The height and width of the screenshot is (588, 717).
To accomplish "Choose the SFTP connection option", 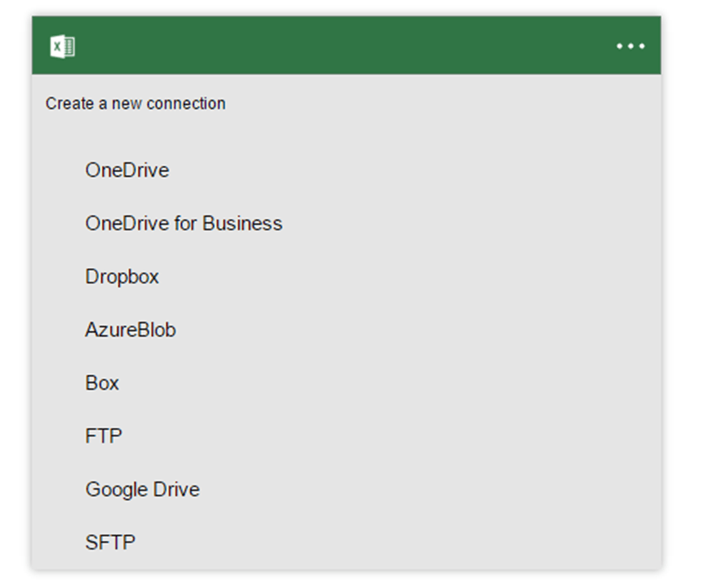I will coord(110,542).
